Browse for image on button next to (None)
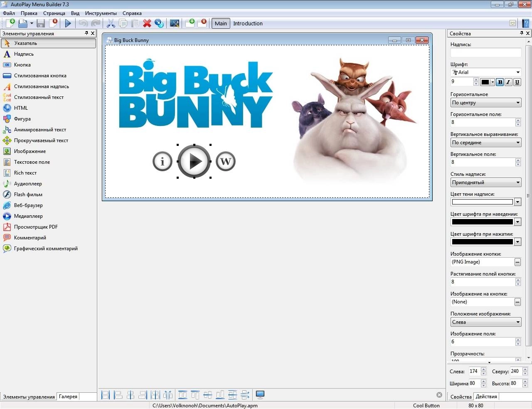 [x=517, y=302]
